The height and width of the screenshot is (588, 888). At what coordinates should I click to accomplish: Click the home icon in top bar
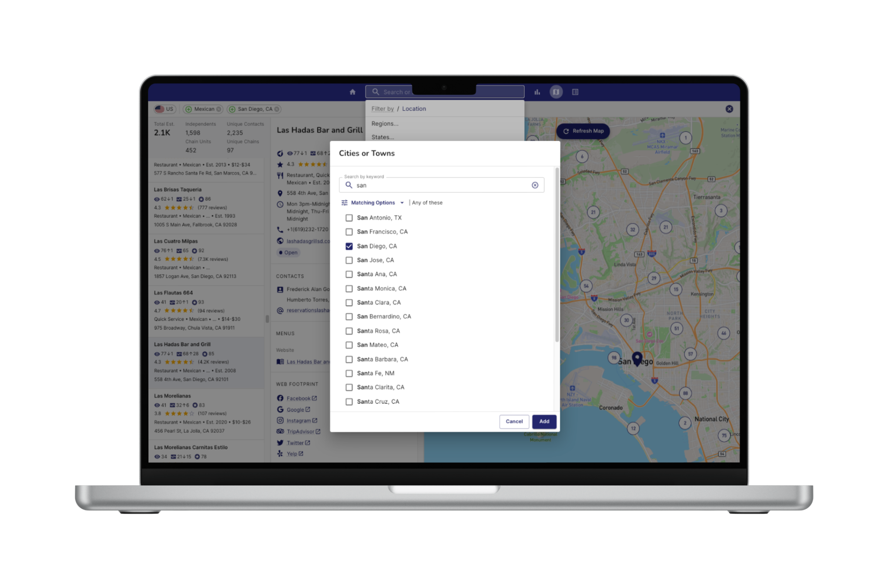pos(352,92)
